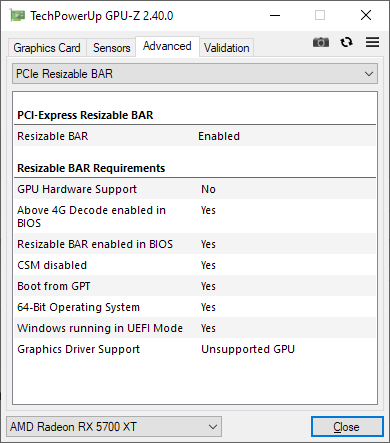Image resolution: width=390 pixels, height=443 pixels.
Task: Click the No value for GPU Hardware Support
Action: point(208,189)
